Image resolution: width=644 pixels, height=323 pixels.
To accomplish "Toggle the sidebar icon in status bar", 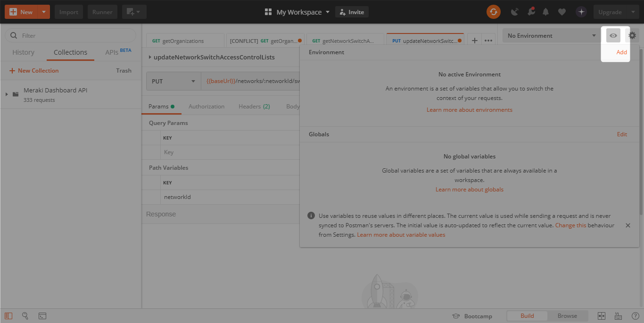I will [8, 316].
